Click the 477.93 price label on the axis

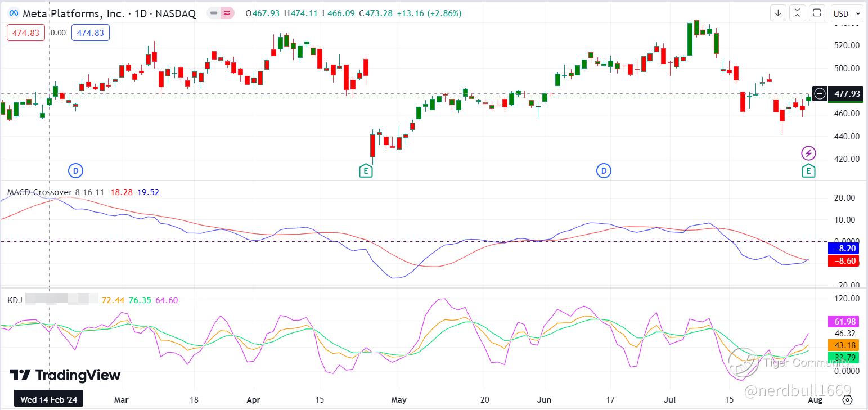846,94
